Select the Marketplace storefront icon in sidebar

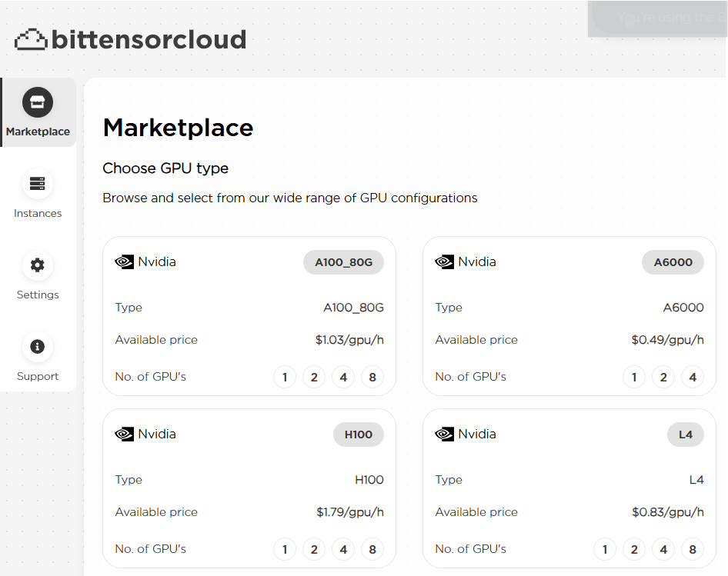tap(37, 101)
